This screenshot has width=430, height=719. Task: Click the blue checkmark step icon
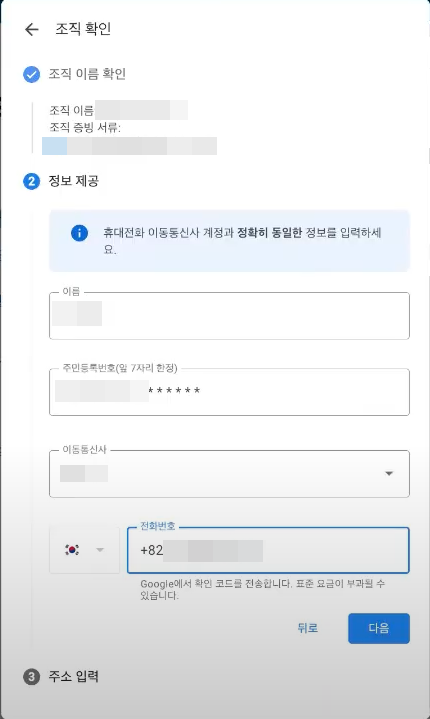32,74
